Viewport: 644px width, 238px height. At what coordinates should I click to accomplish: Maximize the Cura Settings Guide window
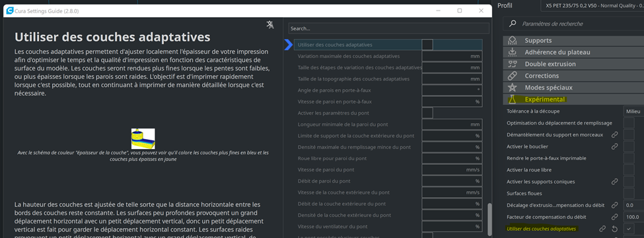click(460, 11)
